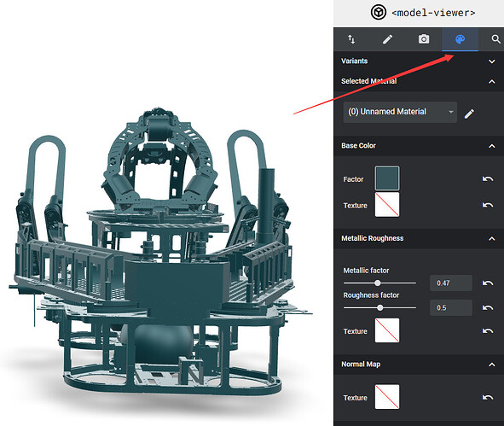
Task: Expand the Variants section
Action: (491, 61)
